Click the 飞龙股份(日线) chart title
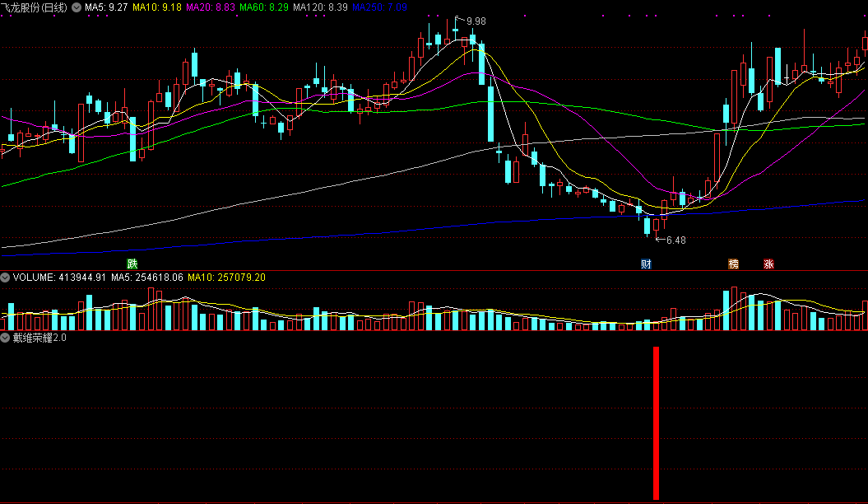 [35, 7]
